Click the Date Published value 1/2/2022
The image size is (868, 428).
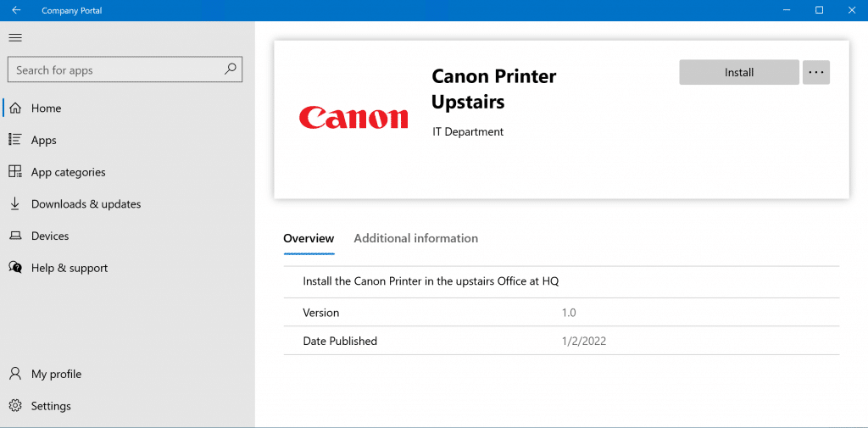(584, 341)
